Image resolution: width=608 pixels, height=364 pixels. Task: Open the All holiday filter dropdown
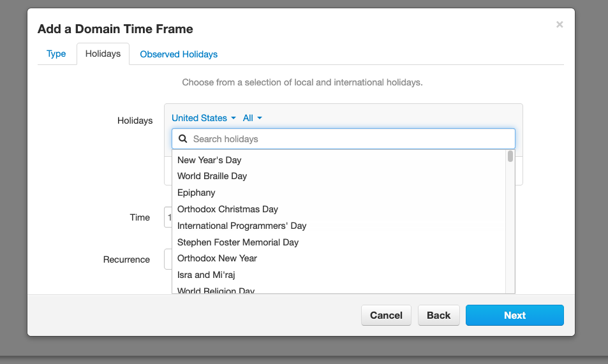253,118
